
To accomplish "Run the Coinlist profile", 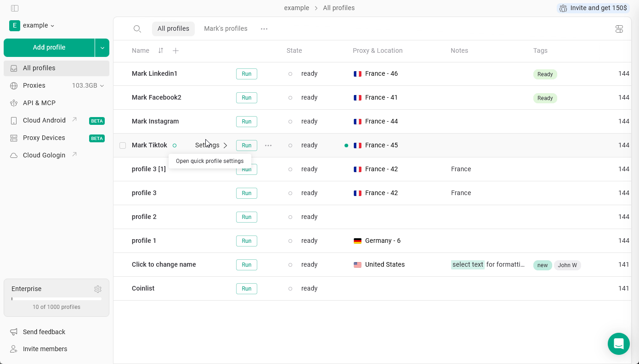I will [x=247, y=289].
